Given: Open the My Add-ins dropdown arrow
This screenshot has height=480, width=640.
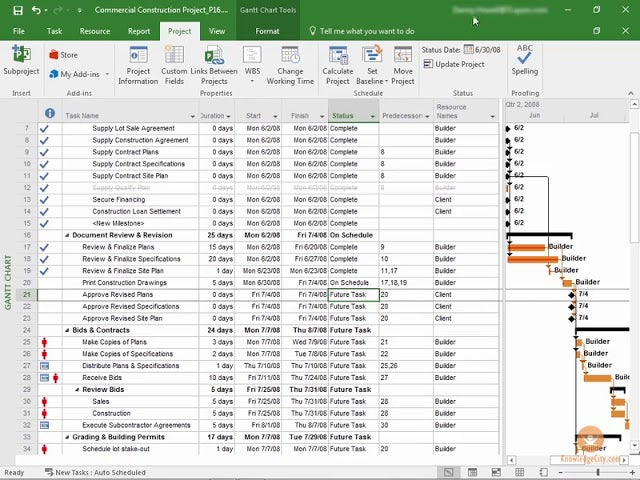Looking at the screenshot, I should [x=107, y=74].
